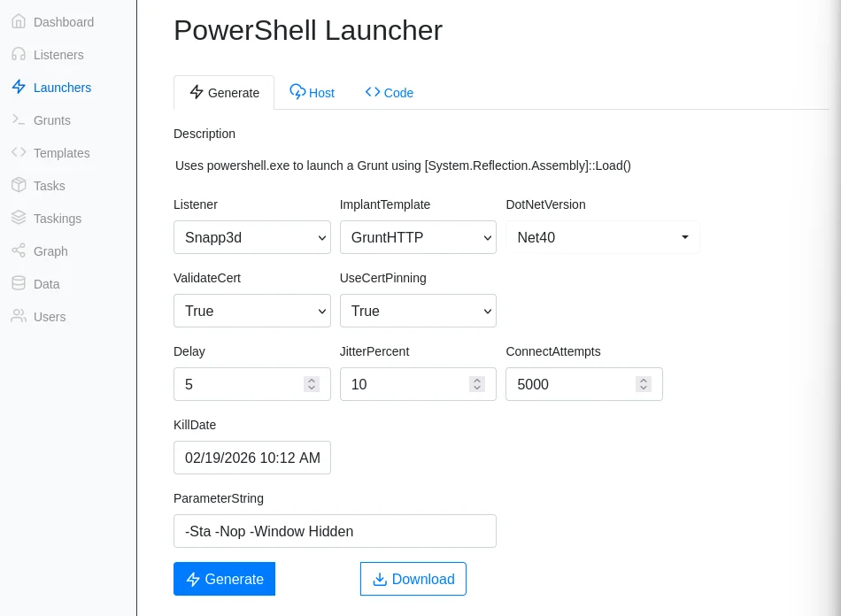Click the Grunts terminal prompt icon
Screen dimensions: 841x616
(x=19, y=120)
